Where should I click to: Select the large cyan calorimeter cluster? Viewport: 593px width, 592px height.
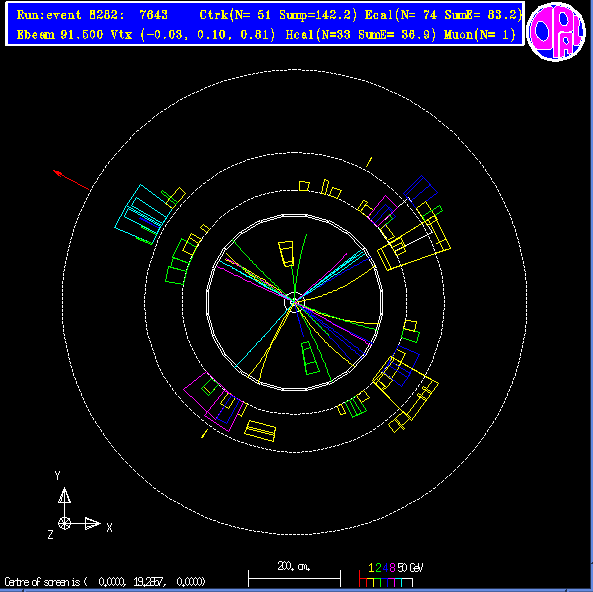point(141,214)
